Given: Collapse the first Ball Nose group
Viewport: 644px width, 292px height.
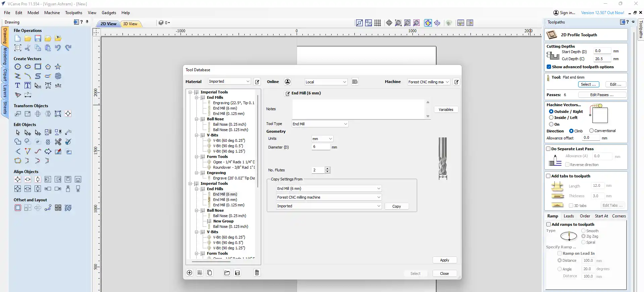Looking at the screenshot, I should 197,119.
